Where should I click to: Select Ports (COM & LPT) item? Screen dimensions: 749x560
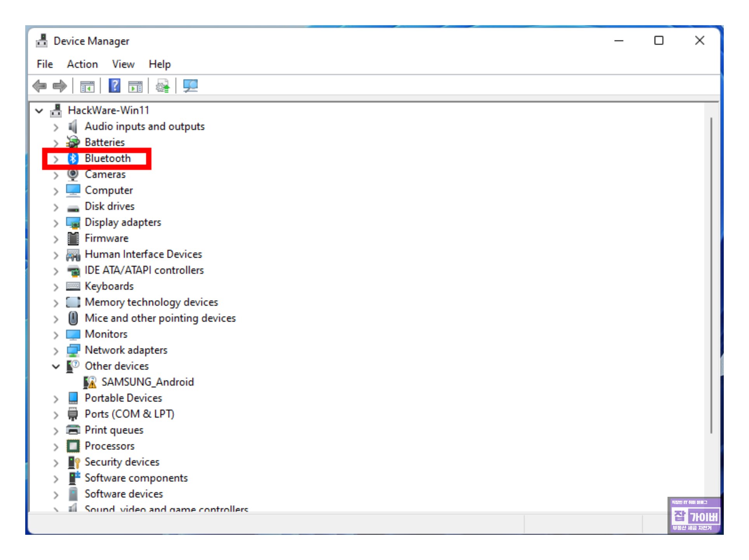pyautogui.click(x=129, y=415)
